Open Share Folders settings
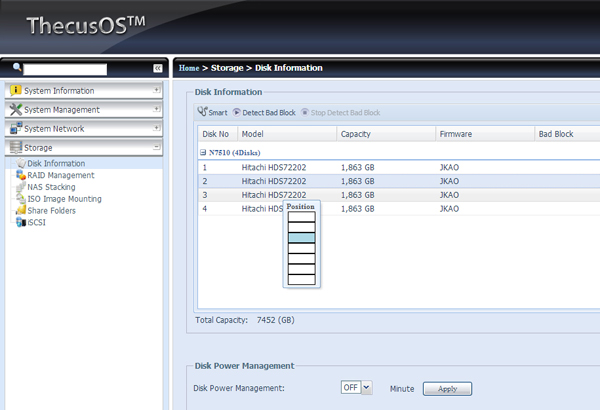The image size is (600, 410). pos(52,211)
